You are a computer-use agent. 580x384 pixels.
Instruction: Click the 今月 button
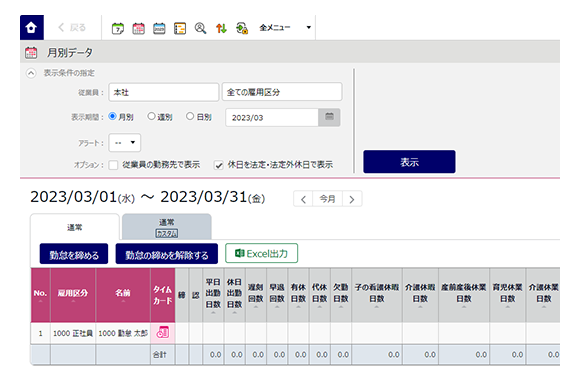pyautogui.click(x=328, y=199)
